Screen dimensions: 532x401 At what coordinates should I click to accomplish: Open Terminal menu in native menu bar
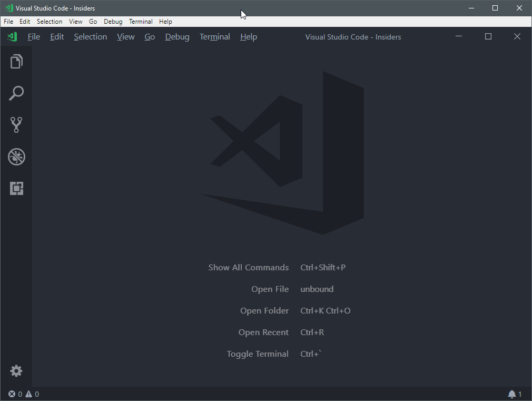pyautogui.click(x=141, y=22)
